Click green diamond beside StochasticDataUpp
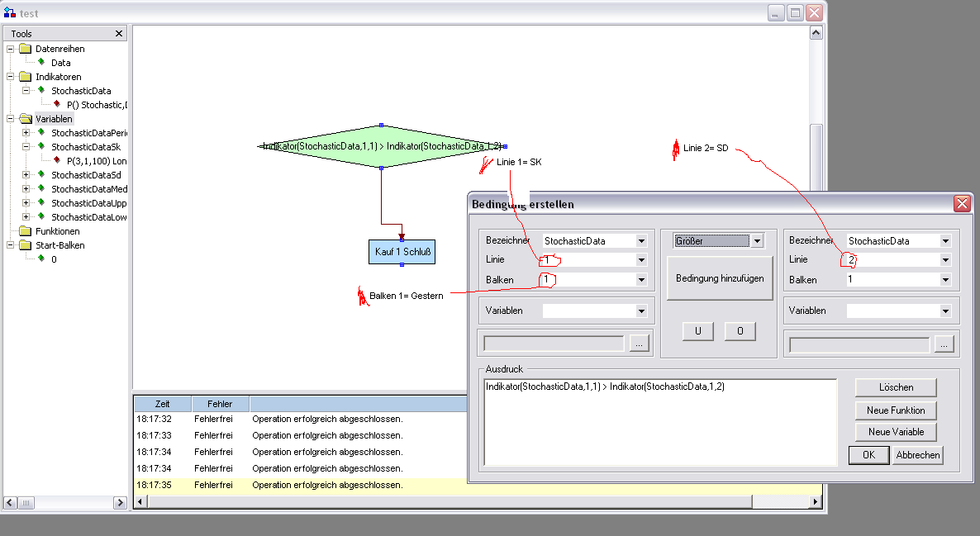Viewport: 980px width, 536px height. (x=41, y=202)
